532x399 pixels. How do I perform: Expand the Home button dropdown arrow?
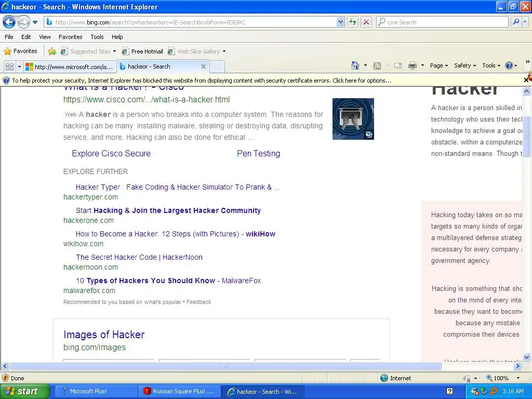(365, 65)
